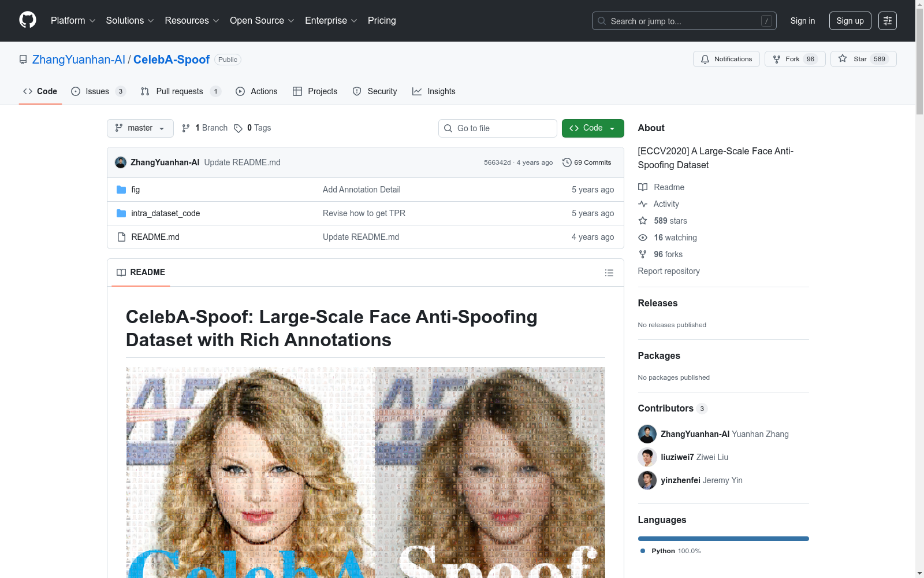Click the GitHub logo icon
924x578 pixels.
(x=28, y=20)
